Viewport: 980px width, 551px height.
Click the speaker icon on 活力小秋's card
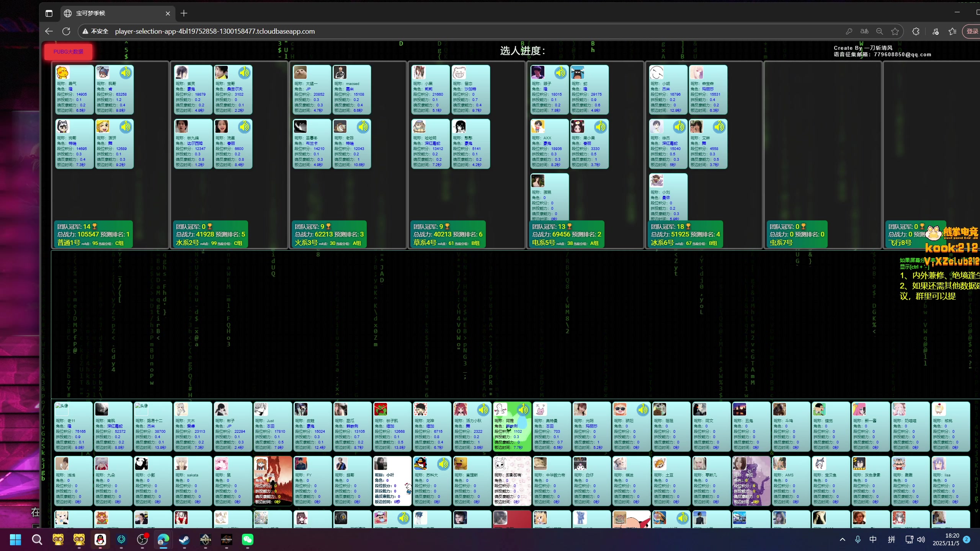tap(483, 410)
